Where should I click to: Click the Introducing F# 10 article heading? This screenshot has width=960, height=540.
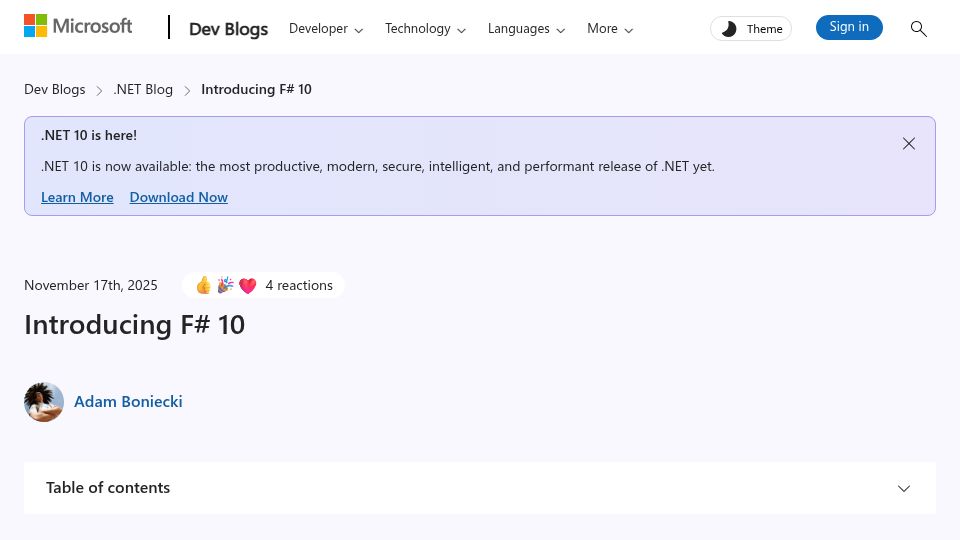coord(135,324)
